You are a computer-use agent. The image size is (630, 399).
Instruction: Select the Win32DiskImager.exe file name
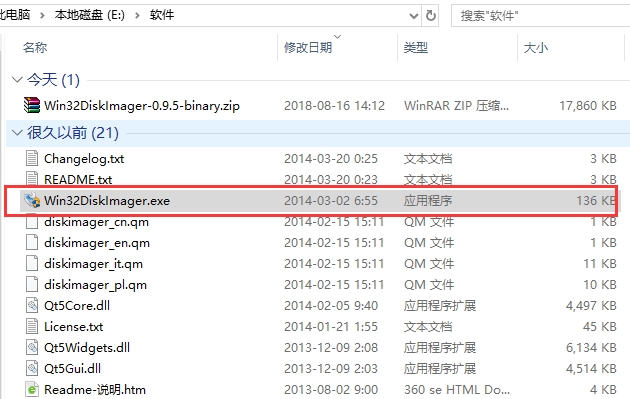click(107, 201)
